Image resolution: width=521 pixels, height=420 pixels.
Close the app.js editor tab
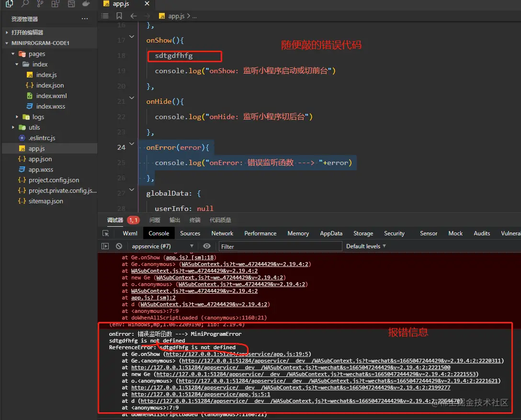click(147, 4)
